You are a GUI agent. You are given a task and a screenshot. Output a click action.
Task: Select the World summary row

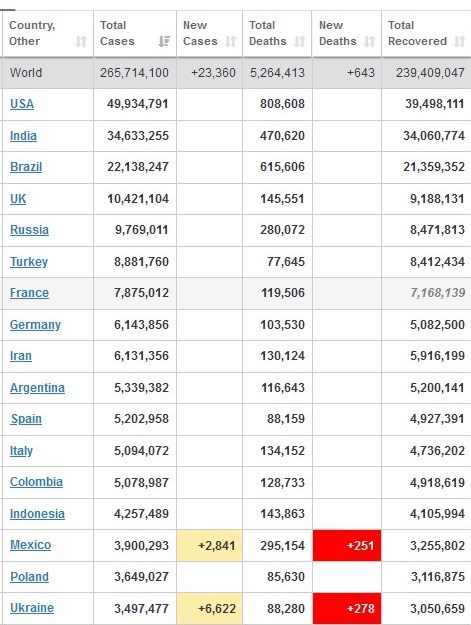pyautogui.click(x=236, y=73)
